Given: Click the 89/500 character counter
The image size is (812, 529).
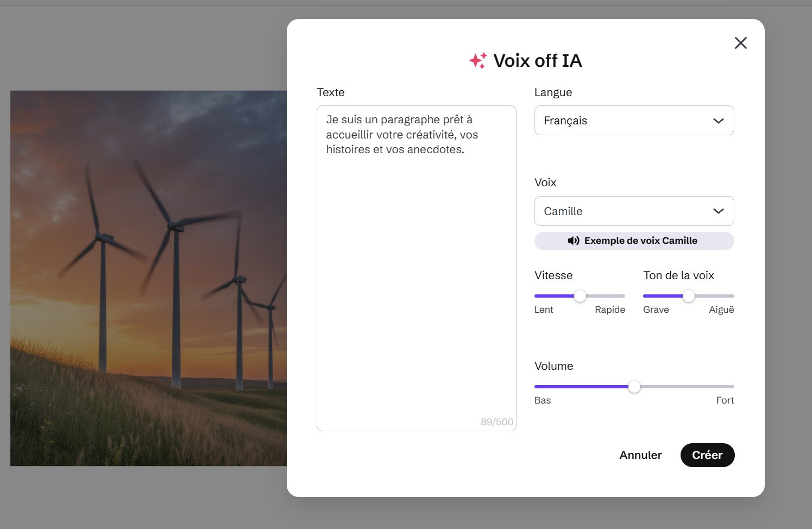Looking at the screenshot, I should 496,422.
